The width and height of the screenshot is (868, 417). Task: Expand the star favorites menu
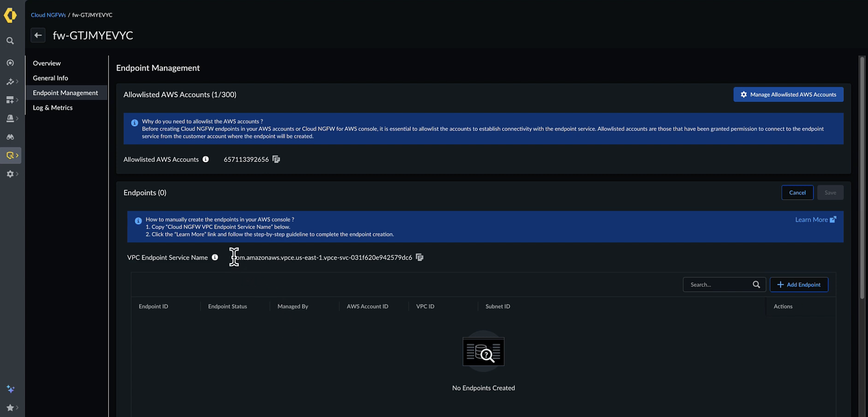tap(12, 407)
